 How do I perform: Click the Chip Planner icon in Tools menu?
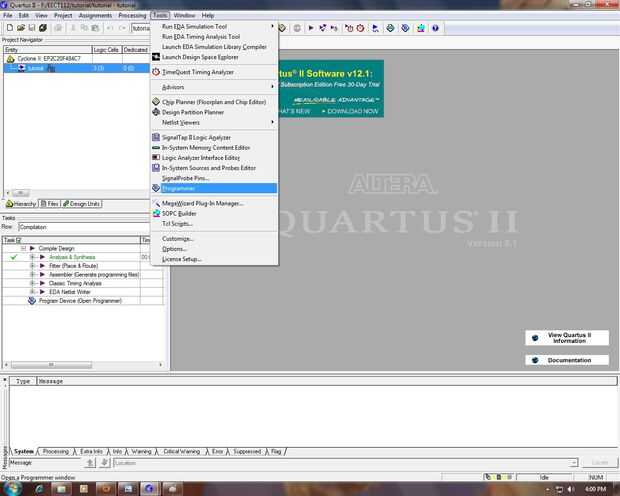(156, 102)
